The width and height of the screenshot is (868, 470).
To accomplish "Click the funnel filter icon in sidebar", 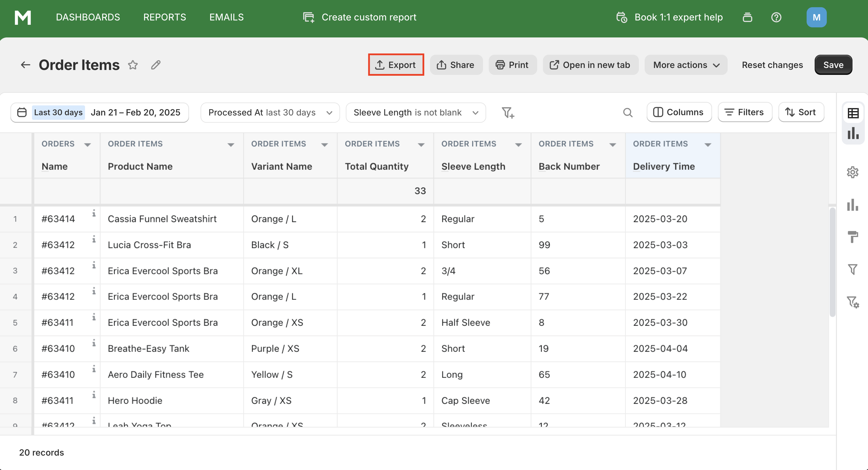I will point(852,269).
